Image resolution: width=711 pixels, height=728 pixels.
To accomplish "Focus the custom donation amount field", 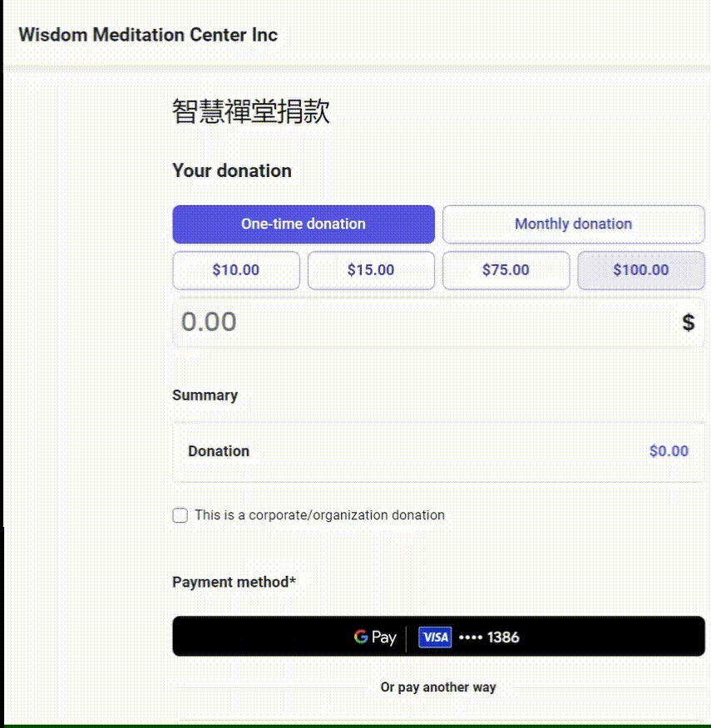I will [416, 322].
